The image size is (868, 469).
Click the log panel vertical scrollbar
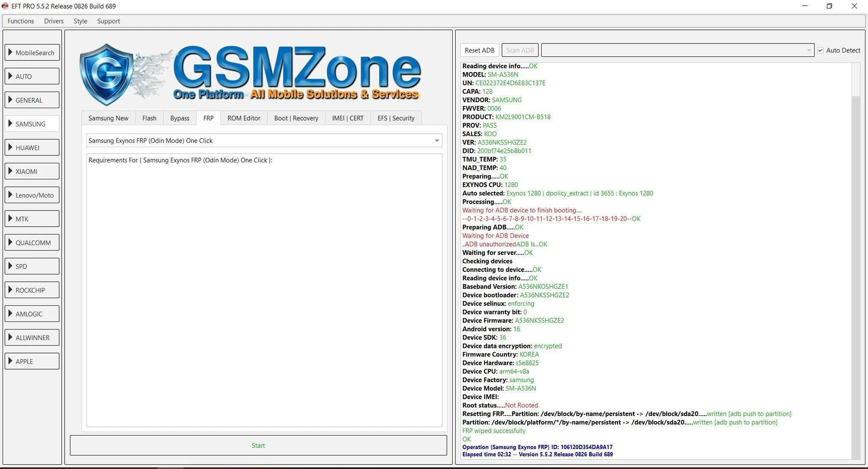click(855, 261)
